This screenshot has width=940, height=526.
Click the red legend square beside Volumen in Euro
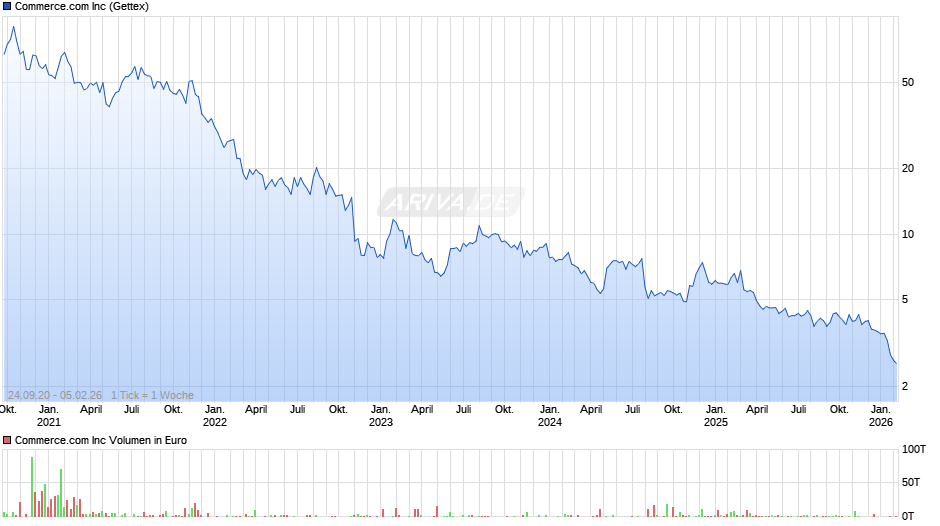[7, 440]
